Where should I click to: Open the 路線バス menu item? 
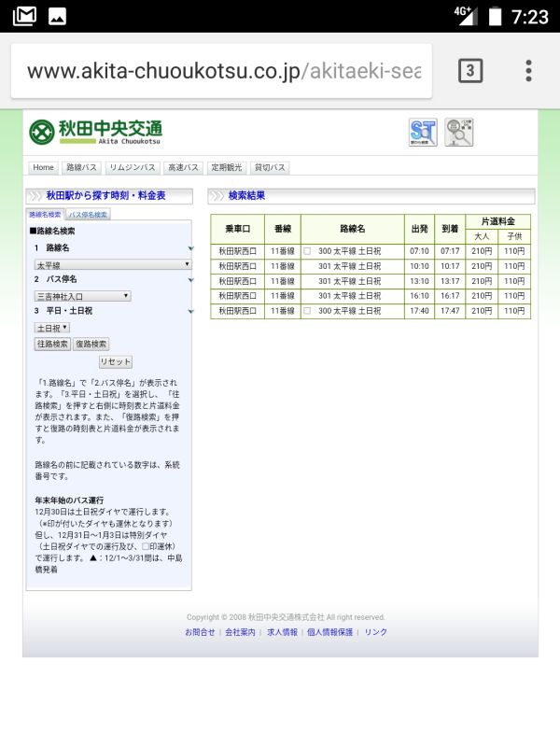click(x=81, y=168)
